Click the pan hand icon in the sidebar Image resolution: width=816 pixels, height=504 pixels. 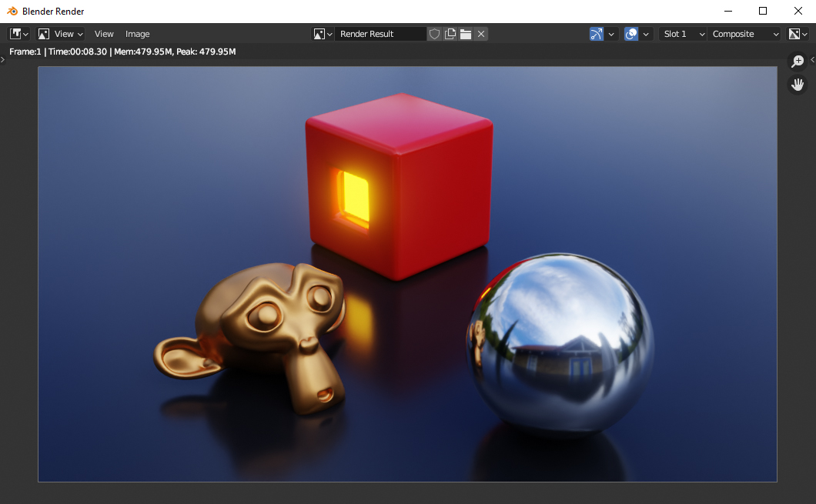point(798,84)
